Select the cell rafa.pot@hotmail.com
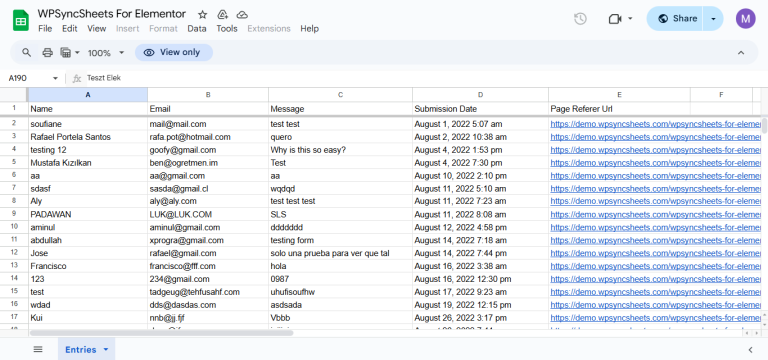The height and width of the screenshot is (360, 768). coord(208,137)
